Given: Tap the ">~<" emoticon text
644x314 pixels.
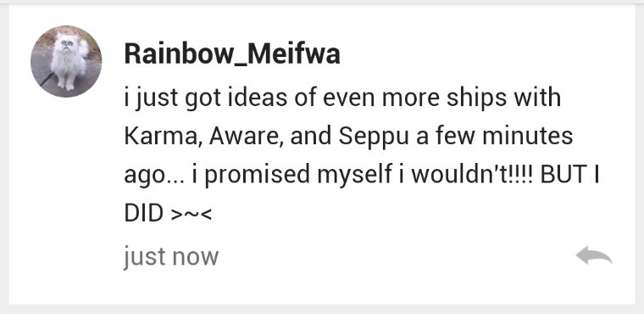Looking at the screenshot, I should click(x=191, y=214).
